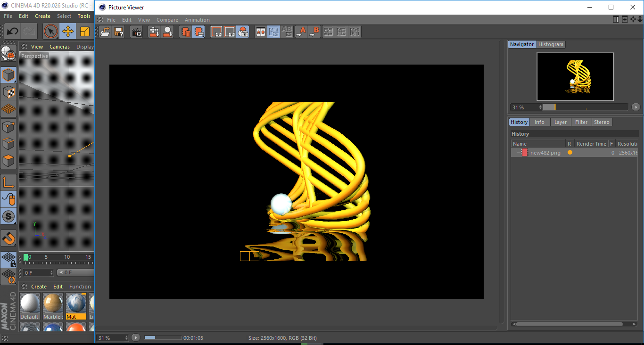The image size is (644, 345).
Task: Select the Default material swatch
Action: click(30, 306)
